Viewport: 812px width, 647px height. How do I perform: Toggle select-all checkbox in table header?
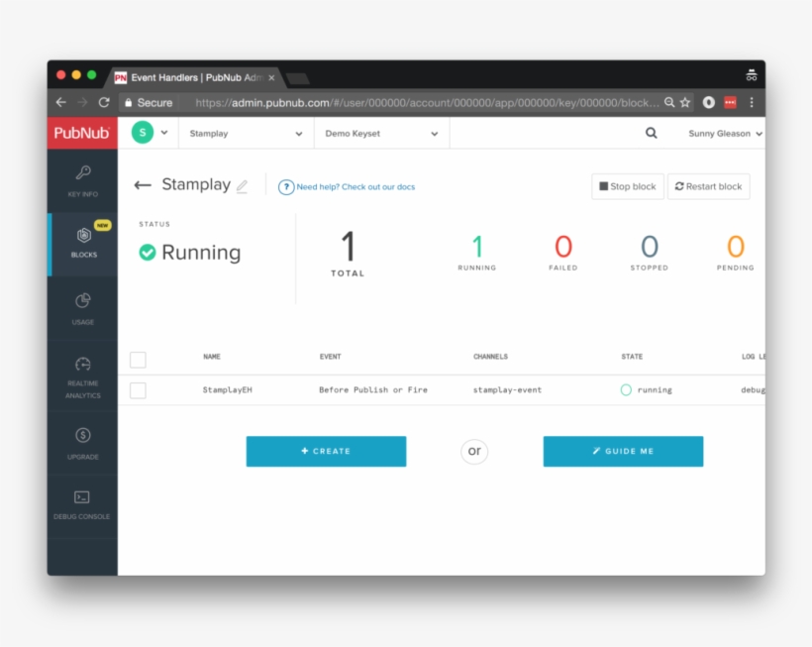pyautogui.click(x=138, y=359)
